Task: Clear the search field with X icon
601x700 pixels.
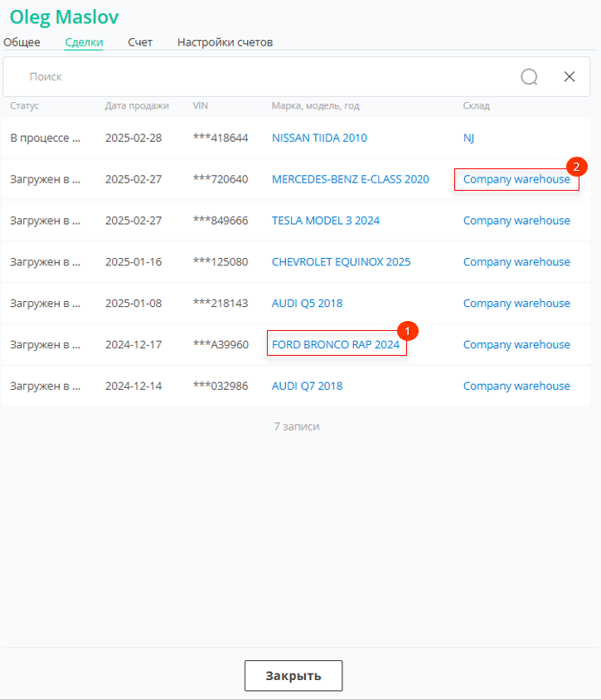Action: point(569,77)
